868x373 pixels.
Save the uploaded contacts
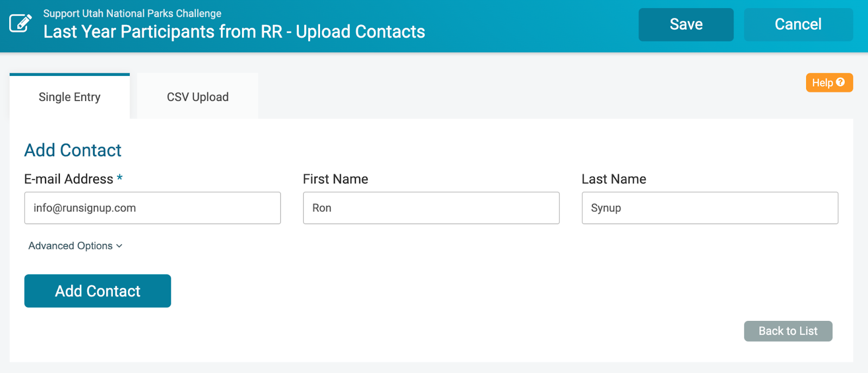point(686,24)
